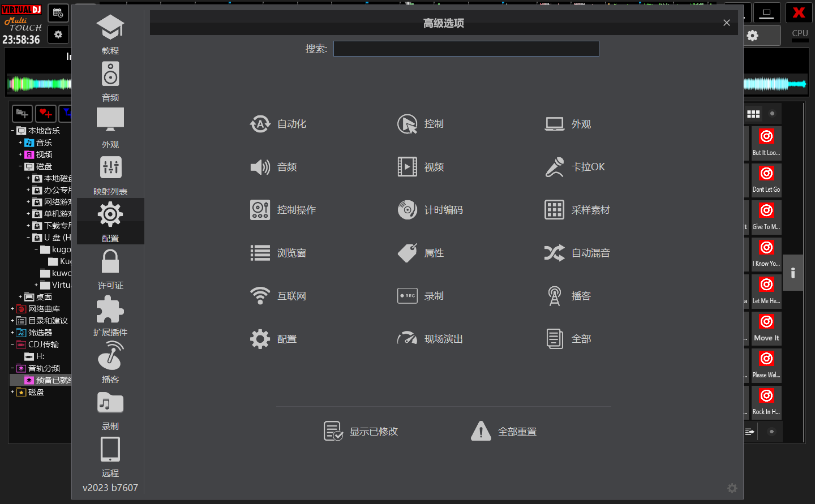Click the 录制 REC options icon
Viewport: 815px width, 504px height.
[x=407, y=296]
